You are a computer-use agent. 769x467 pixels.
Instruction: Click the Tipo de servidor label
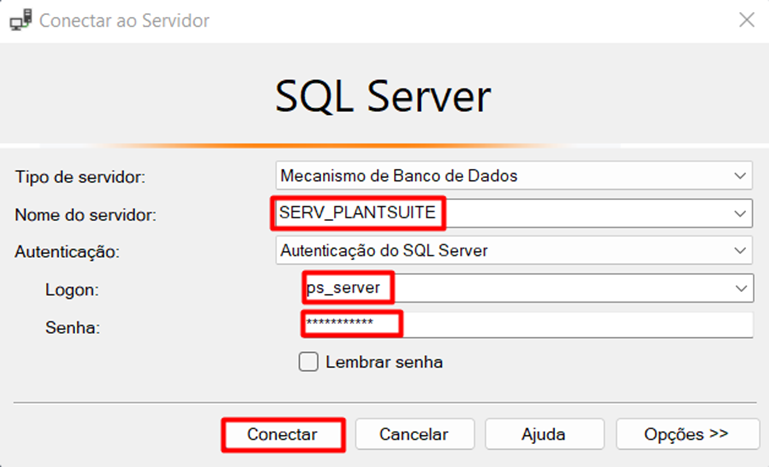[80, 177]
